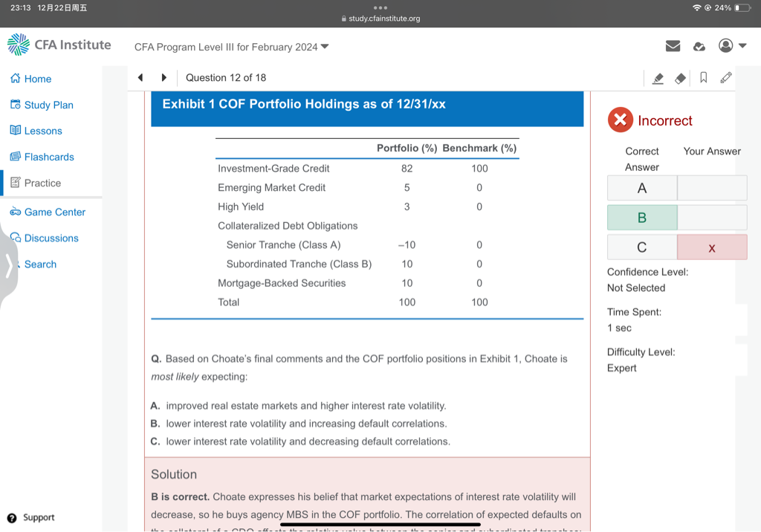Viewport: 761px width, 532px height.
Task: Click the High Yield row label
Action: (241, 207)
